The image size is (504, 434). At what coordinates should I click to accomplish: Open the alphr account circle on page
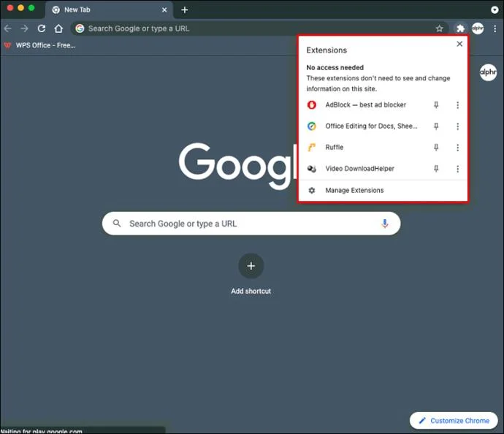point(488,72)
